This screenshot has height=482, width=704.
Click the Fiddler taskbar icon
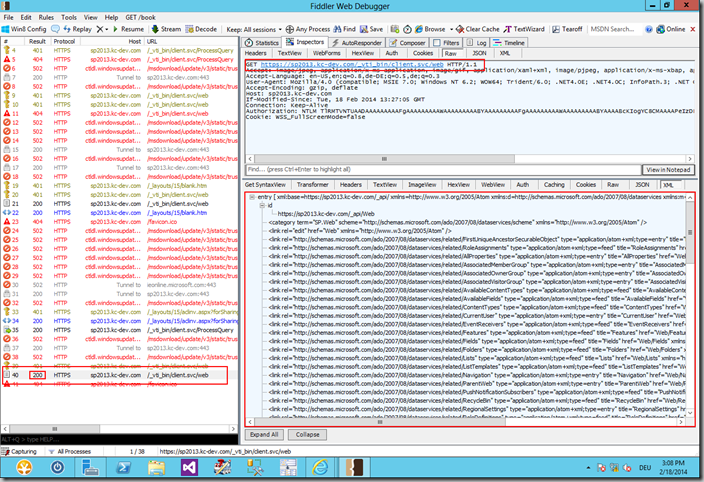(x=354, y=468)
